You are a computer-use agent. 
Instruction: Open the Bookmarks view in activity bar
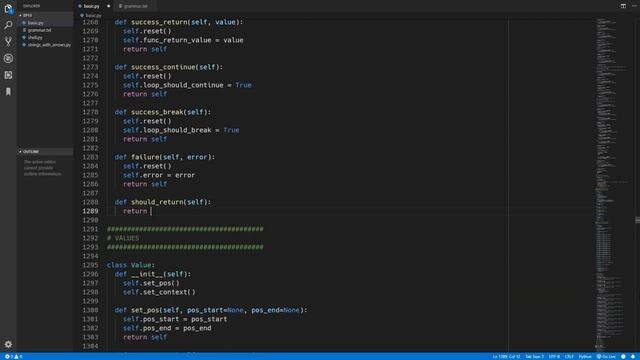8,92
